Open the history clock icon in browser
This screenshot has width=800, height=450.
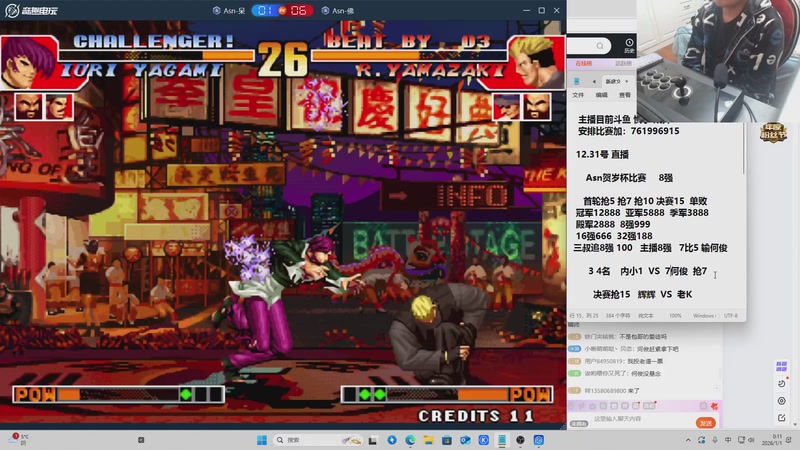[629, 45]
